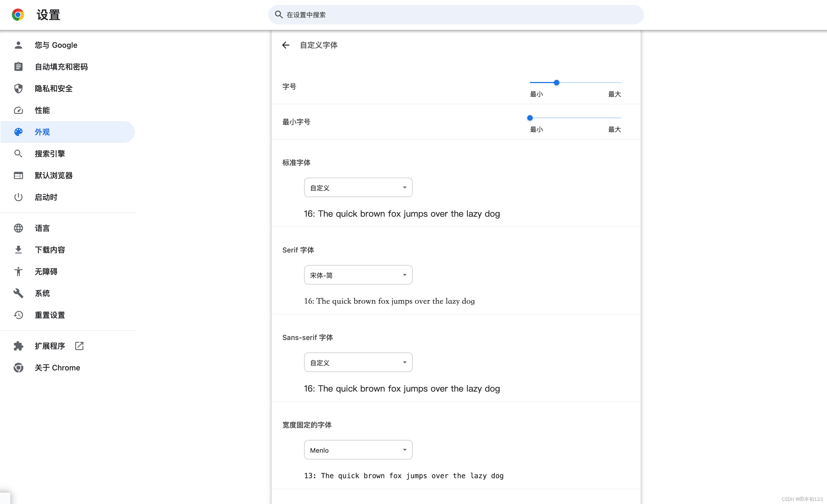
Task: Click the power icon for 启动时
Action: pyautogui.click(x=18, y=197)
